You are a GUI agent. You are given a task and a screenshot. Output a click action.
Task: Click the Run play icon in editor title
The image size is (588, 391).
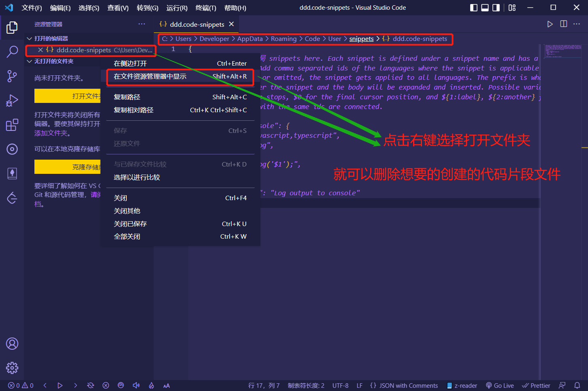click(x=550, y=24)
